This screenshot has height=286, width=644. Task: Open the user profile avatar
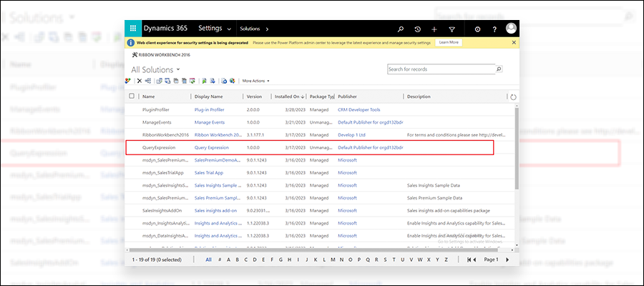coord(512,29)
